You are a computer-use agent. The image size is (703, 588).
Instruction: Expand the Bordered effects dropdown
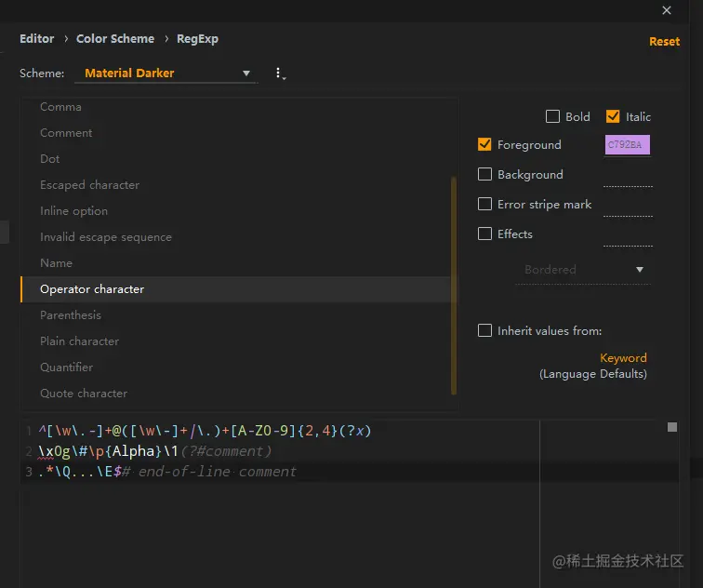[x=582, y=270]
